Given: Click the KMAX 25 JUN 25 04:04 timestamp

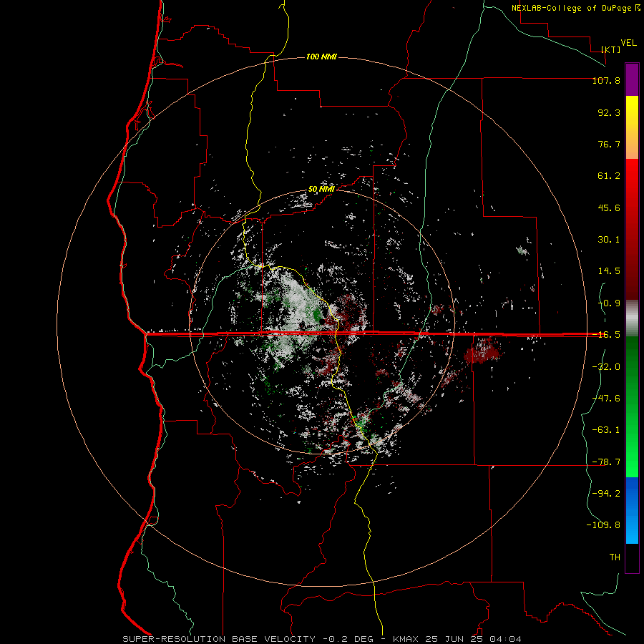Looking at the screenshot, I should click(457, 639).
